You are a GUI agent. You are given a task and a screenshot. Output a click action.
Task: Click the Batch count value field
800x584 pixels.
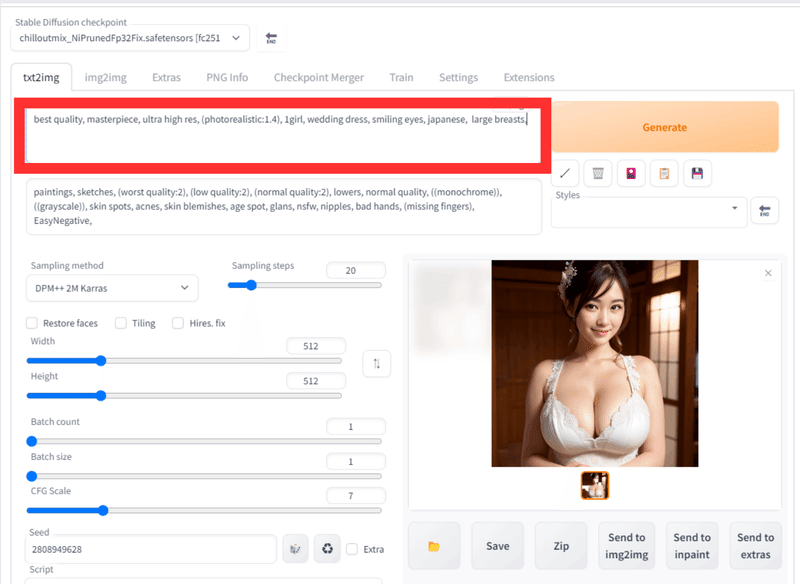(356, 426)
